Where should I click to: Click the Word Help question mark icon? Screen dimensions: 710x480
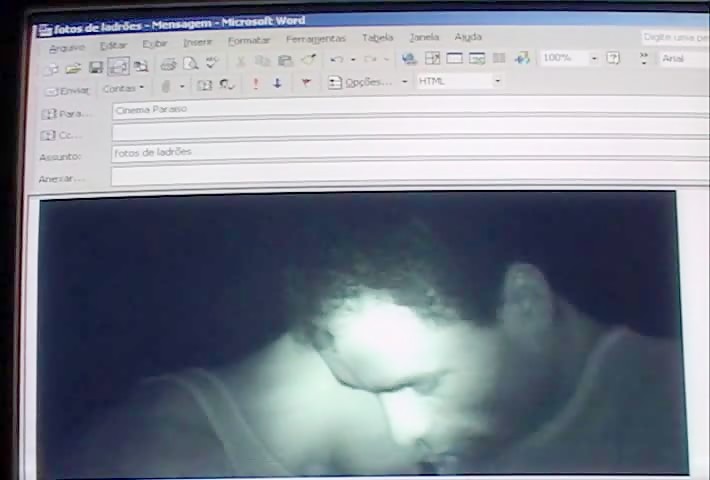click(614, 59)
